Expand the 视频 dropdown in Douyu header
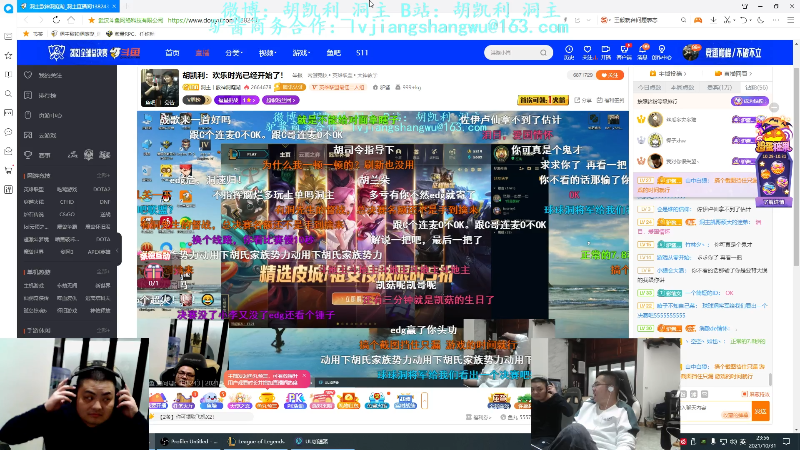Image resolution: width=800 pixels, height=450 pixels. (267, 53)
